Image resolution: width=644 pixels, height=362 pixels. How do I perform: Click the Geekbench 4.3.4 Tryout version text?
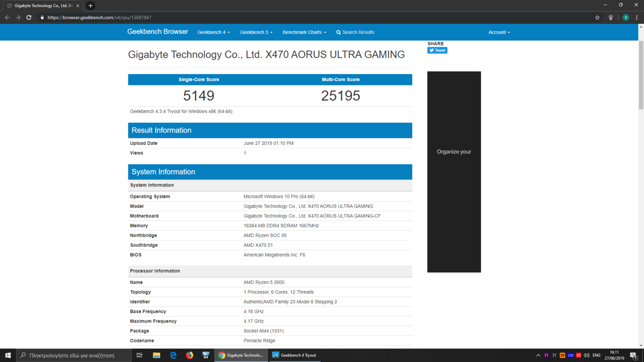(x=181, y=111)
